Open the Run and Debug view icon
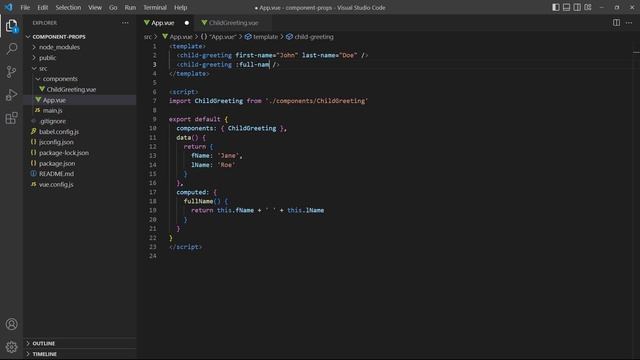Screen dimensions: 640x360 click(11, 95)
